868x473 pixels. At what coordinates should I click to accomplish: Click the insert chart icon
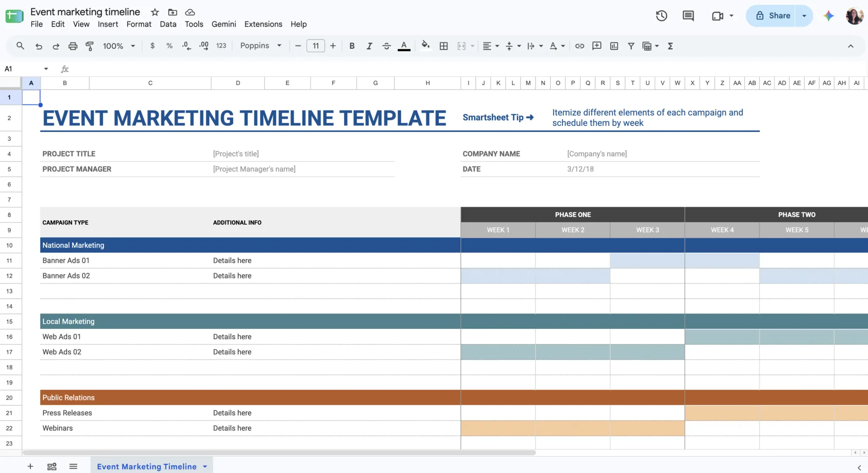(614, 46)
